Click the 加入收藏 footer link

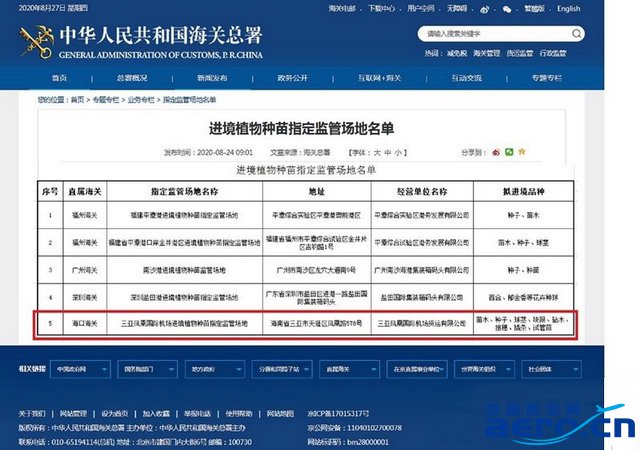(156, 414)
